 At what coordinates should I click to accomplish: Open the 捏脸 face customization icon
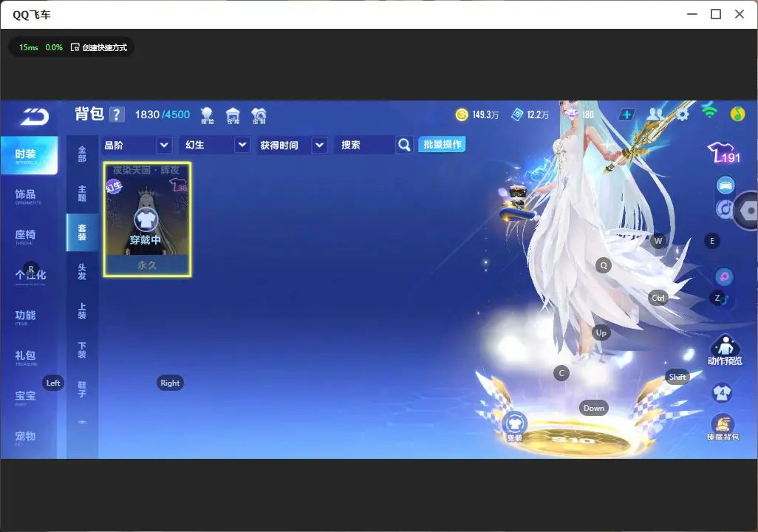[x=207, y=115]
